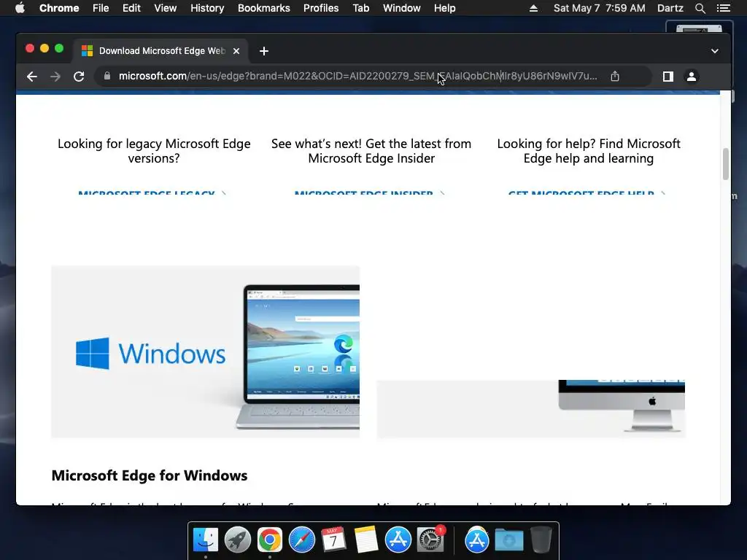Close the Download Microsoft Edge tab

(x=236, y=51)
